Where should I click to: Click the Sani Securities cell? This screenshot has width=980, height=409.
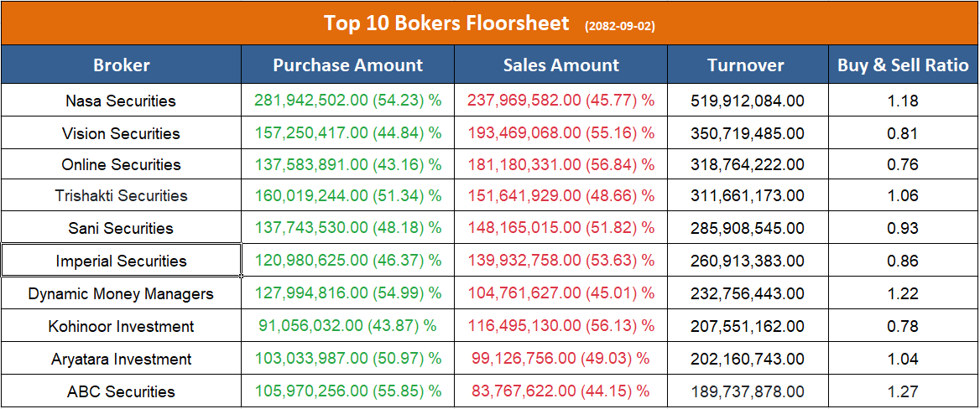click(121, 229)
